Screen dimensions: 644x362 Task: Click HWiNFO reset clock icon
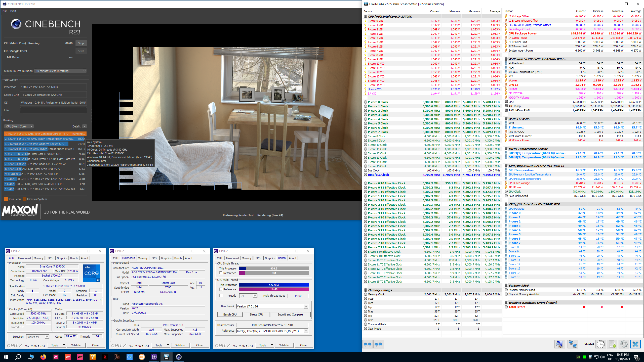(x=600, y=344)
